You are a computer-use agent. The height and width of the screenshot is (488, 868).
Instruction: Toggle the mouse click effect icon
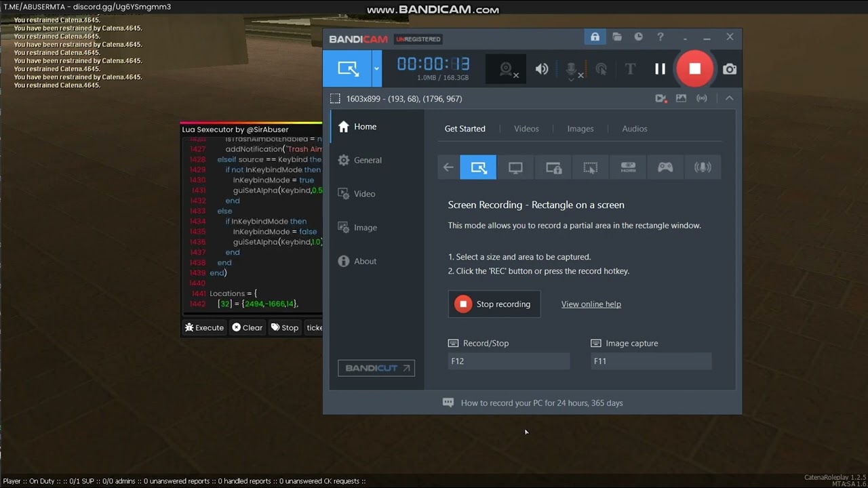pos(601,69)
